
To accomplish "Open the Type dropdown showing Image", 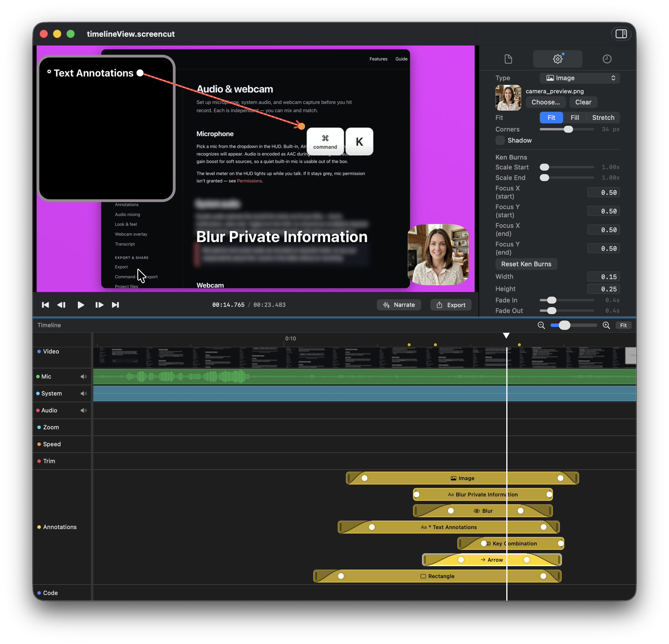I will click(579, 78).
